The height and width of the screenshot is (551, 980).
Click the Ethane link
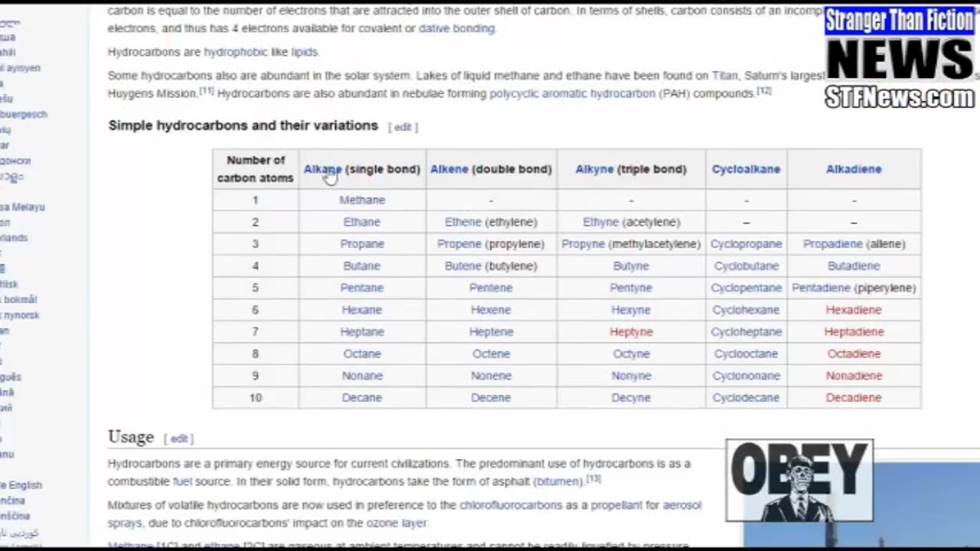click(362, 222)
